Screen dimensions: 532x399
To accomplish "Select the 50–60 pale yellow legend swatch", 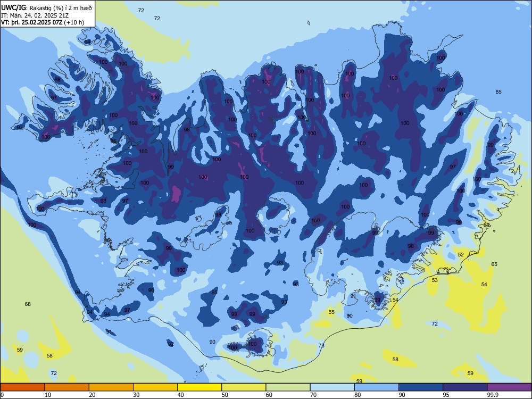I will coord(244,387).
